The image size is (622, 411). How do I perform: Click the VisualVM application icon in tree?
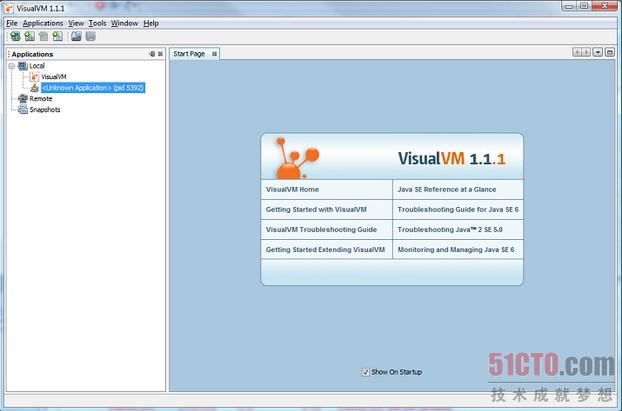coord(35,77)
